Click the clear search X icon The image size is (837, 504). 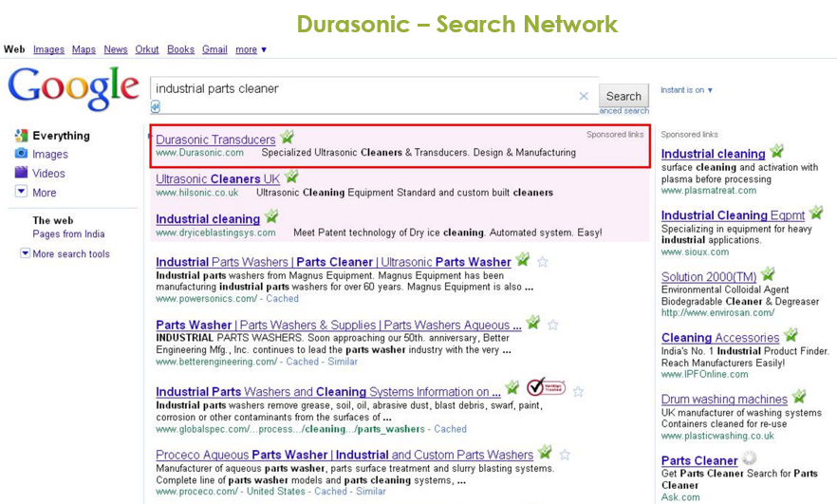coord(584,96)
